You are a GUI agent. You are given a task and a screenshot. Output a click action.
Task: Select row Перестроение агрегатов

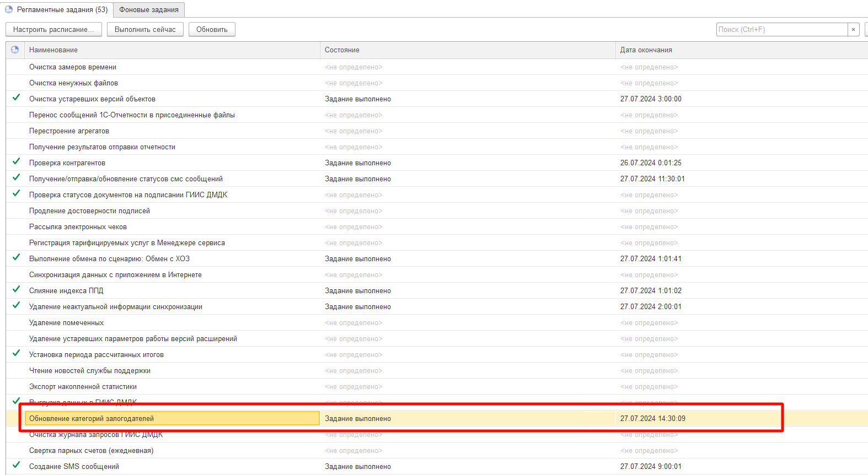[437, 131]
